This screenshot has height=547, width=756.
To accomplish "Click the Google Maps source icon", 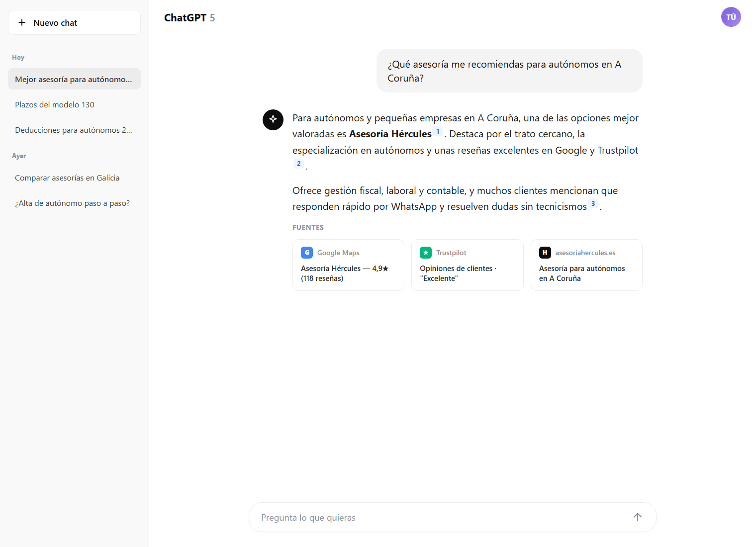I will [307, 253].
